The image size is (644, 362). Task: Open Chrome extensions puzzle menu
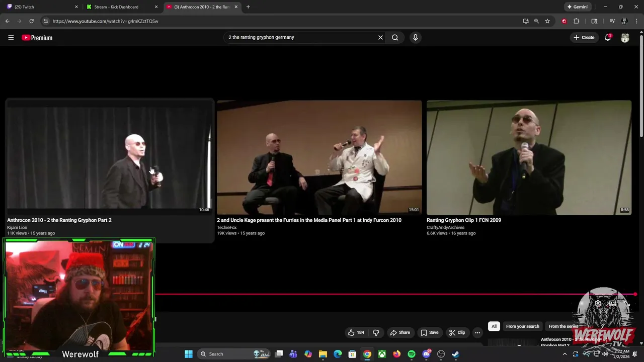click(x=577, y=21)
